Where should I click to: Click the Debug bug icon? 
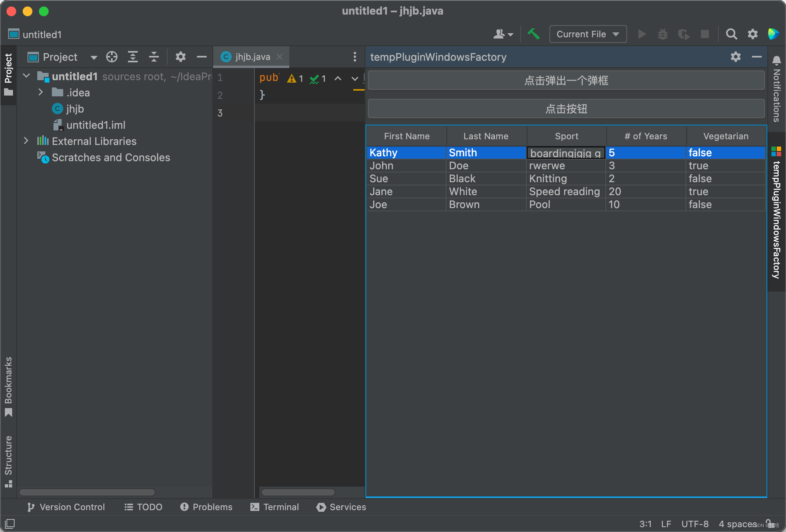tap(663, 34)
